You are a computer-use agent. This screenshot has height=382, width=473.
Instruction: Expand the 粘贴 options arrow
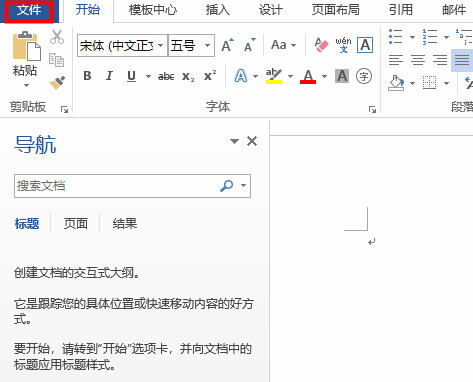pos(26,85)
